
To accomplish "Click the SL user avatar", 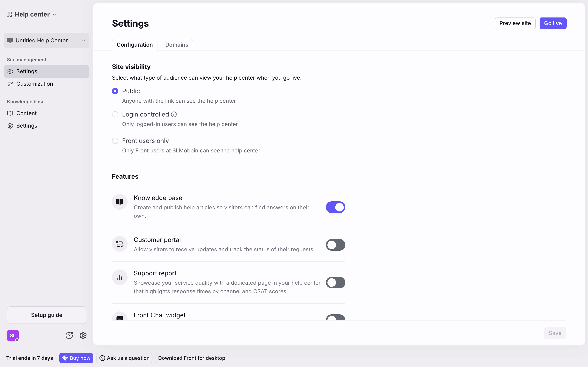I will [13, 336].
